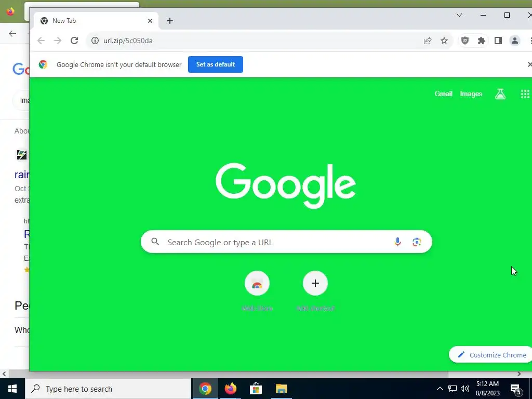Close the New Tab tab
Screen dimensions: 532x399
(x=150, y=21)
